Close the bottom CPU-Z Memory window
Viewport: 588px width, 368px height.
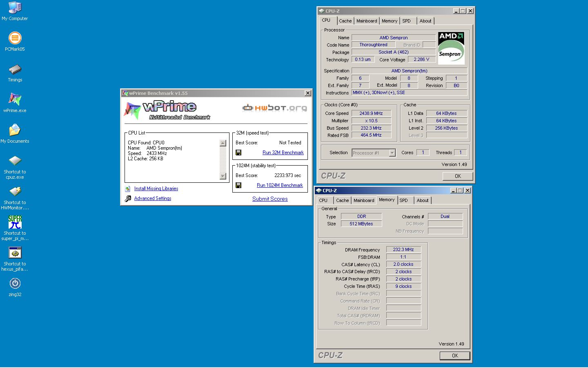coord(468,191)
